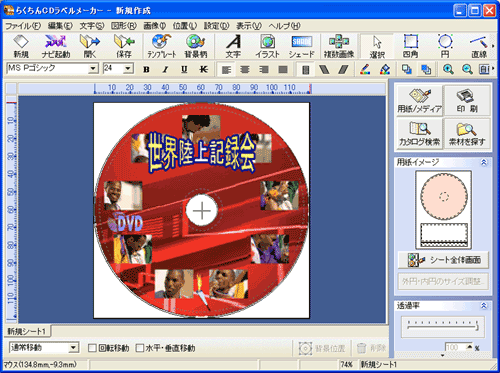Click the zoom out magnifier icon

tap(467, 69)
